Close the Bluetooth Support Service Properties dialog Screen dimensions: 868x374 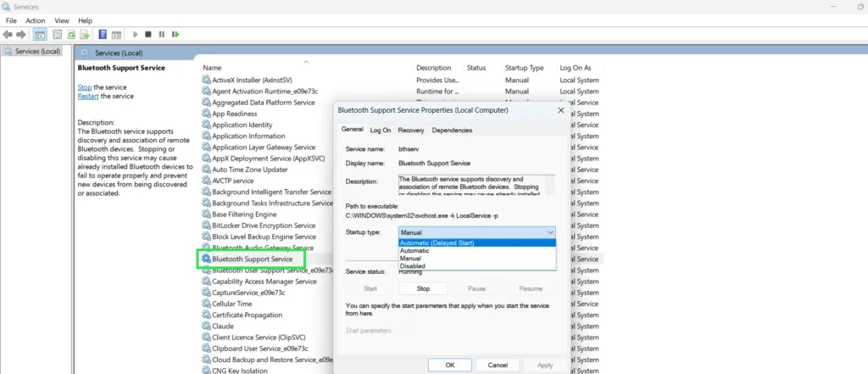pyautogui.click(x=561, y=110)
